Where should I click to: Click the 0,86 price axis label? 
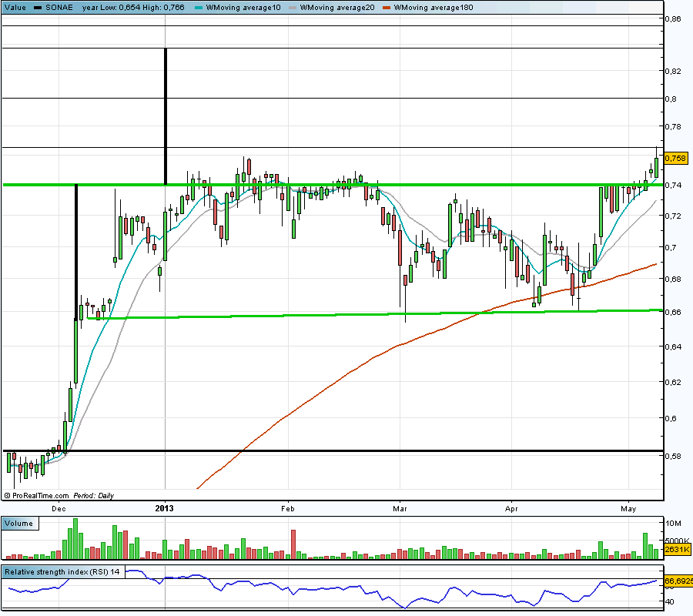pyautogui.click(x=673, y=18)
